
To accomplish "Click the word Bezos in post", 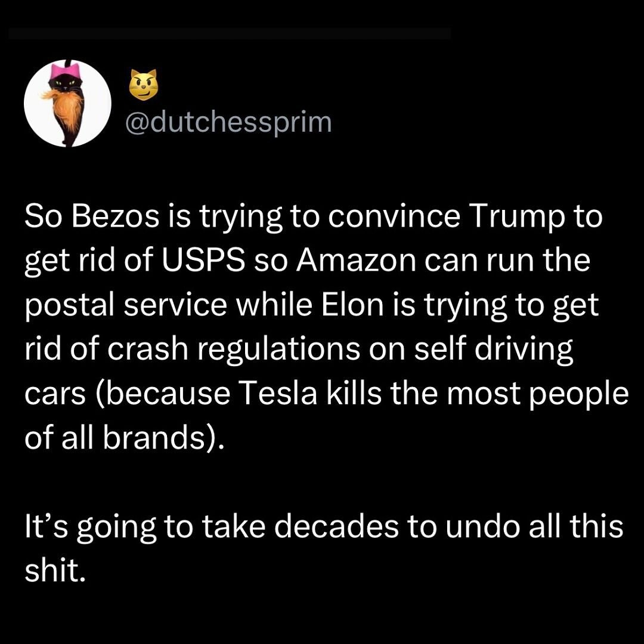I will (116, 216).
